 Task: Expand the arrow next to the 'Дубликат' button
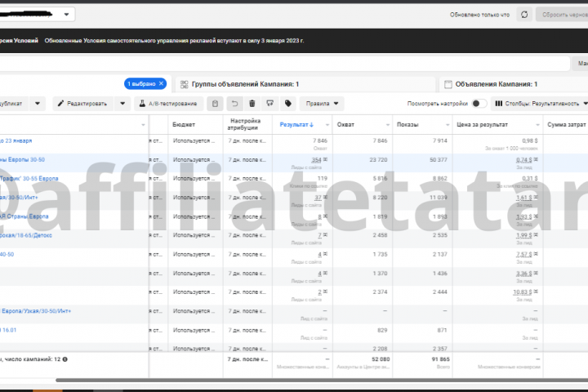[38, 104]
